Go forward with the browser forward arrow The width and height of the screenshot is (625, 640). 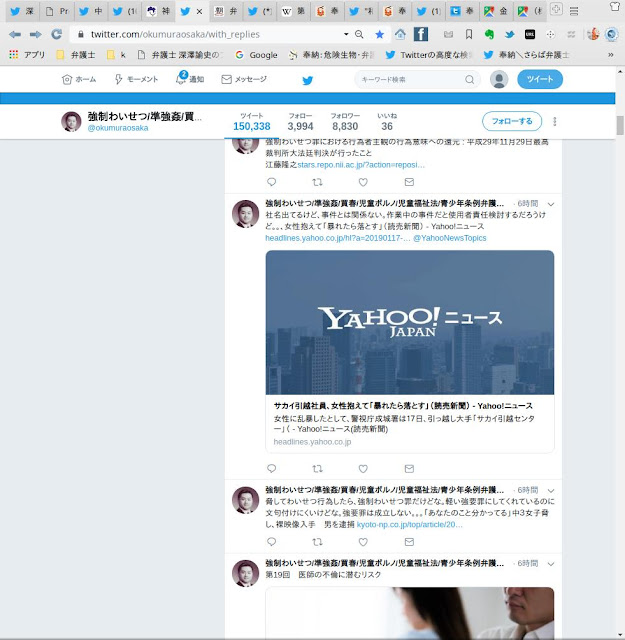pyautogui.click(x=36, y=34)
